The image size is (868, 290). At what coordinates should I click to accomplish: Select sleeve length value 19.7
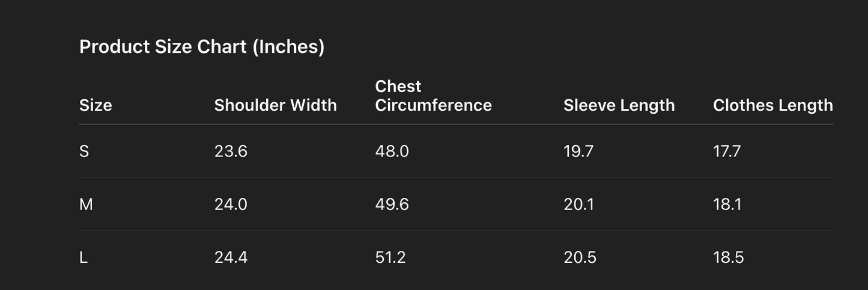pyautogui.click(x=578, y=152)
